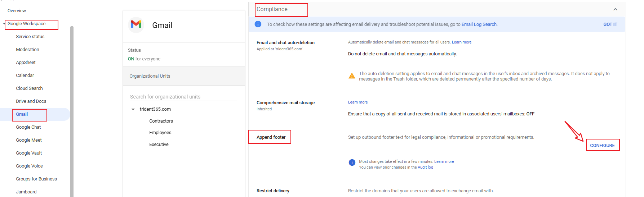Open Gmail in the sidebar
Screen dimensions: 644x197
coord(22,114)
